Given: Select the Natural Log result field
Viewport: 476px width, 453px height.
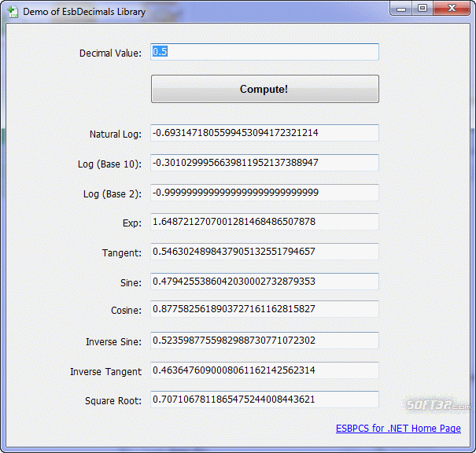Looking at the screenshot, I should [x=264, y=133].
